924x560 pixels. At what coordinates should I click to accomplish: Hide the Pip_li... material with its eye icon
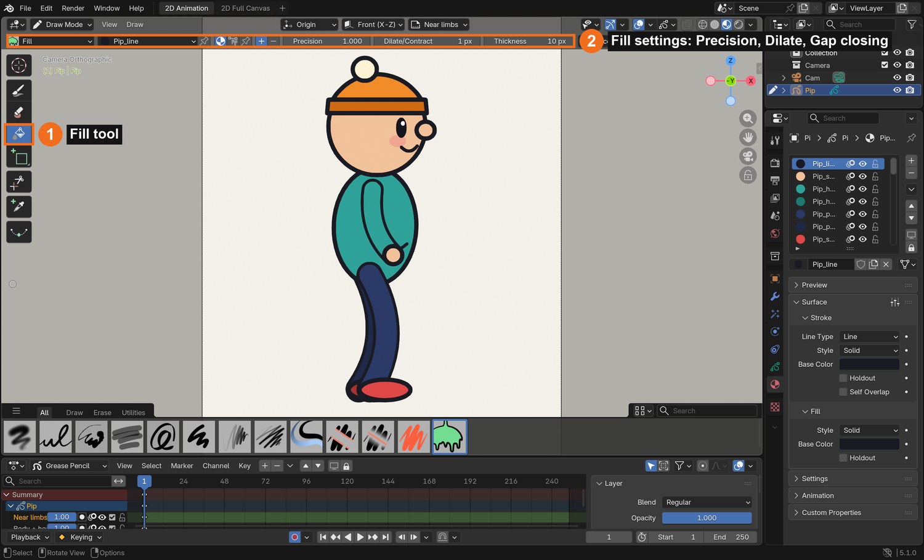(x=863, y=164)
